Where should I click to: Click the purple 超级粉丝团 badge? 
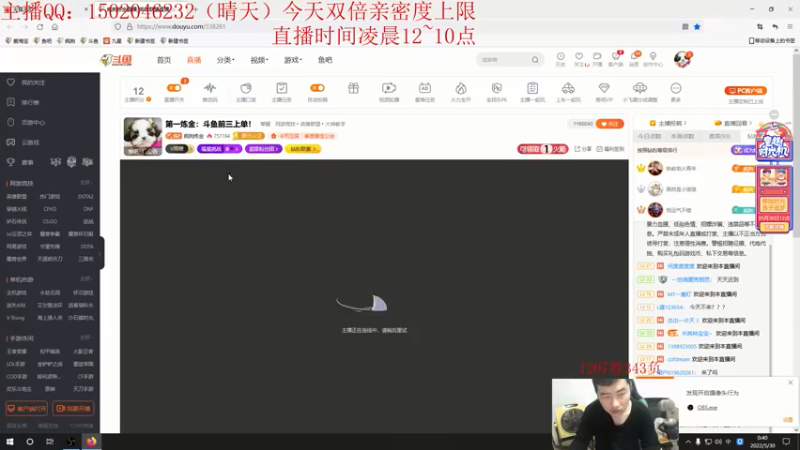[263, 149]
